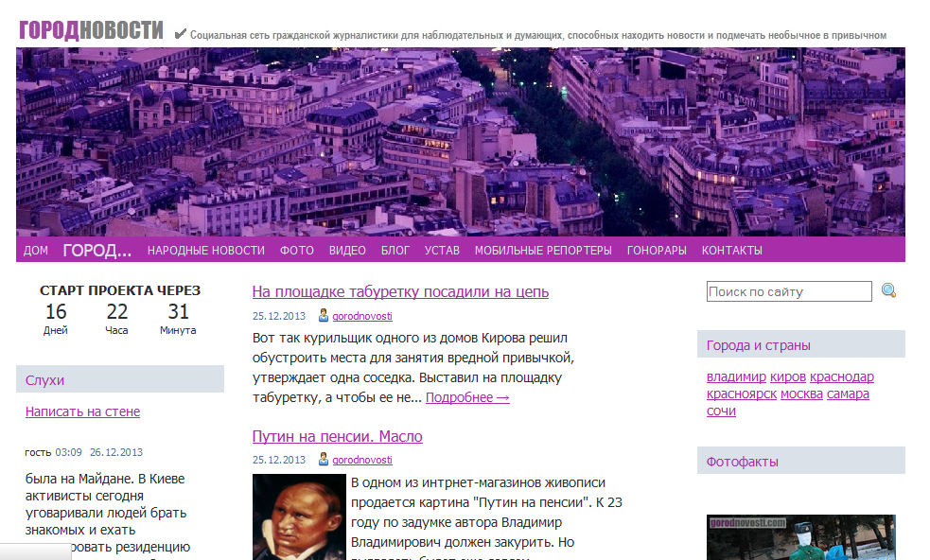The height and width of the screenshot is (560, 930).
Task: Click the Paris rooftops header banner
Action: tap(460, 142)
